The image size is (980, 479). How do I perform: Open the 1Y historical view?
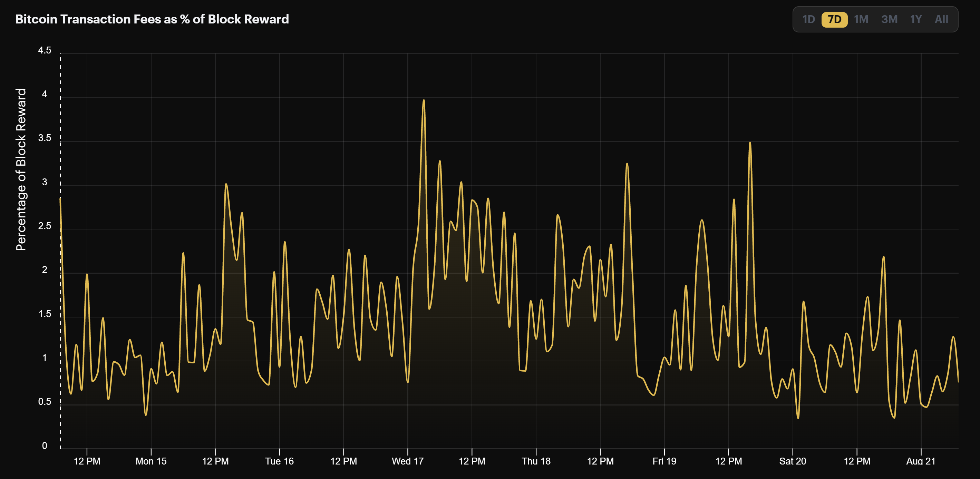pos(916,19)
